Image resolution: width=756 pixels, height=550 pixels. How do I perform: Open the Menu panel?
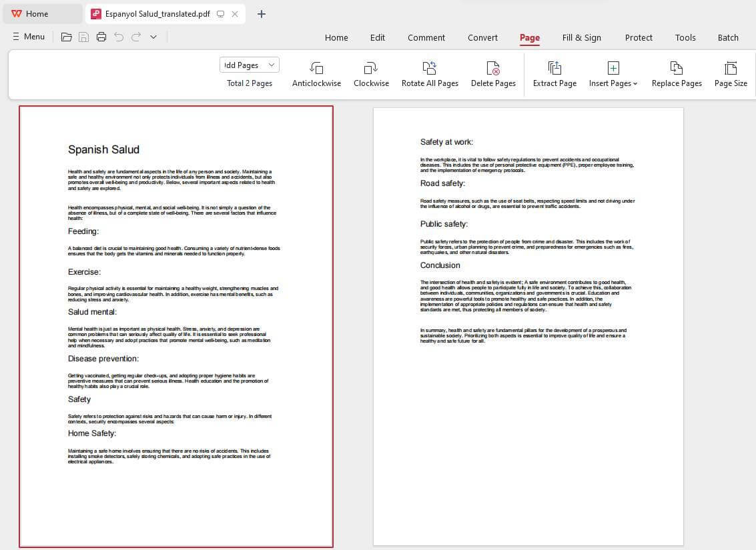[x=28, y=37]
